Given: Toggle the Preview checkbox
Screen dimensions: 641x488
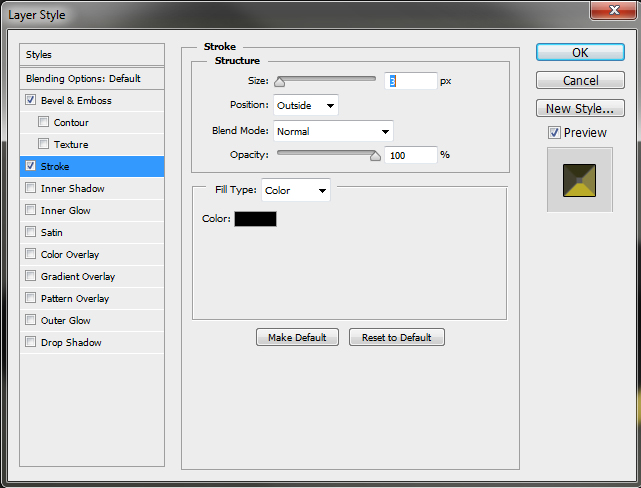Looking at the screenshot, I should (554, 133).
